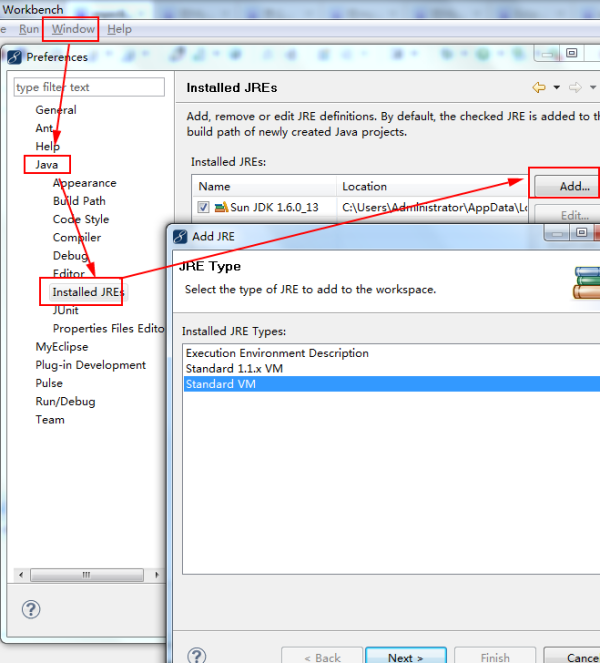Image resolution: width=600 pixels, height=663 pixels.
Task: Maximize the Preferences dialog
Action: click(x=572, y=53)
